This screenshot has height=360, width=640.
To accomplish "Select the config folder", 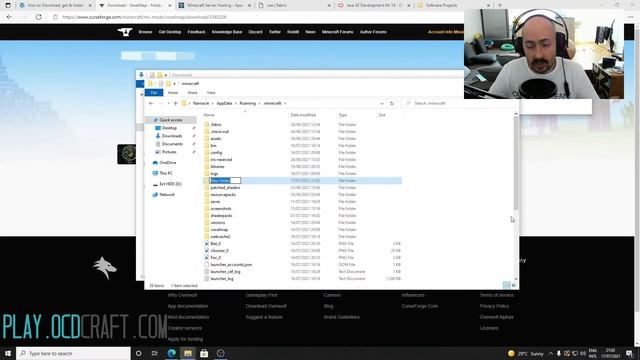I will click(216, 153).
